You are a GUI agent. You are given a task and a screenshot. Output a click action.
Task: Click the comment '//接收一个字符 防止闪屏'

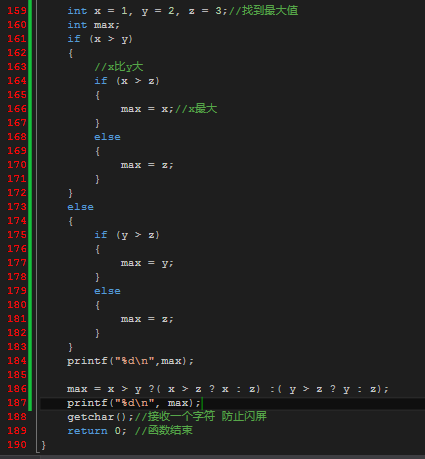201,416
